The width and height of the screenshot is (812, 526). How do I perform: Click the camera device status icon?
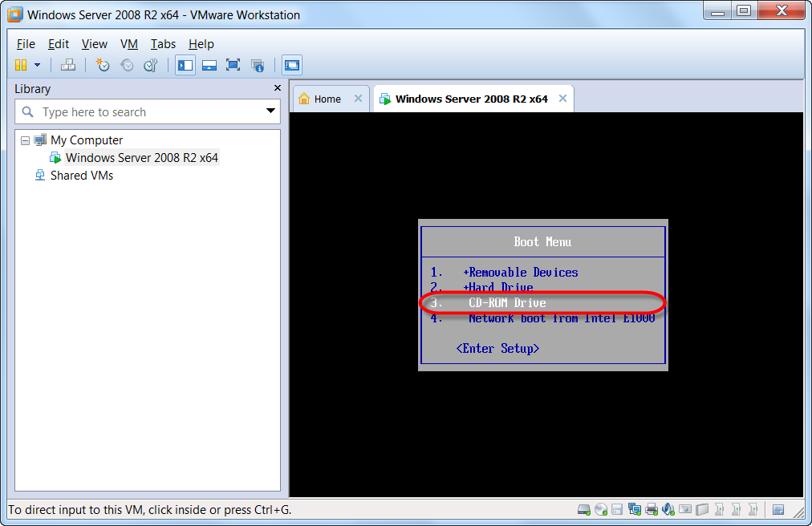coord(685,509)
